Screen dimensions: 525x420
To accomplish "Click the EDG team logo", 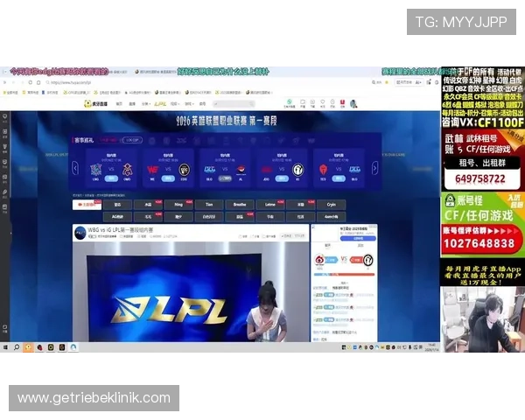I will (x=184, y=170).
